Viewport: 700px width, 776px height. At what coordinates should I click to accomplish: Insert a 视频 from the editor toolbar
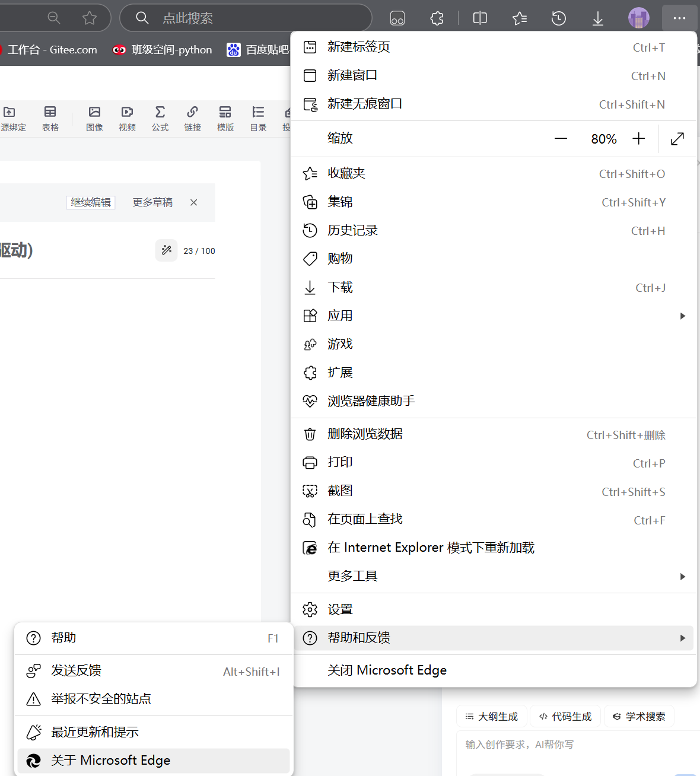pyautogui.click(x=127, y=119)
